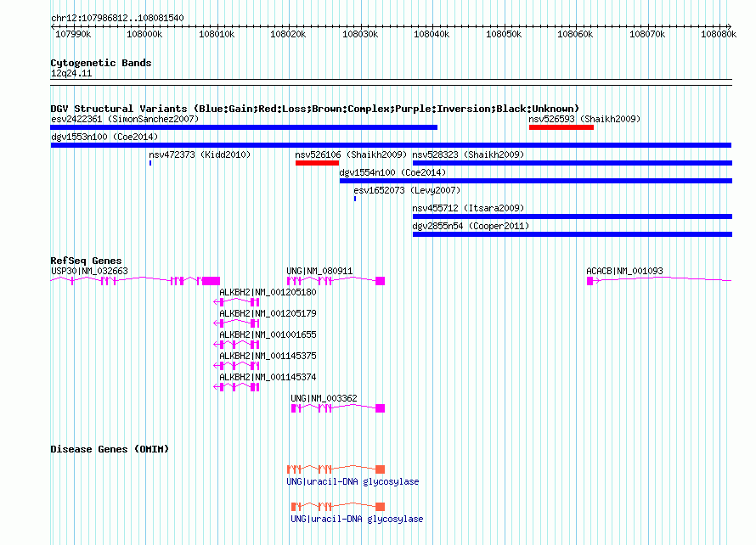Click the ALKBH2 NM_001001655 transcript glyph
756x545 pixels.
point(237,345)
